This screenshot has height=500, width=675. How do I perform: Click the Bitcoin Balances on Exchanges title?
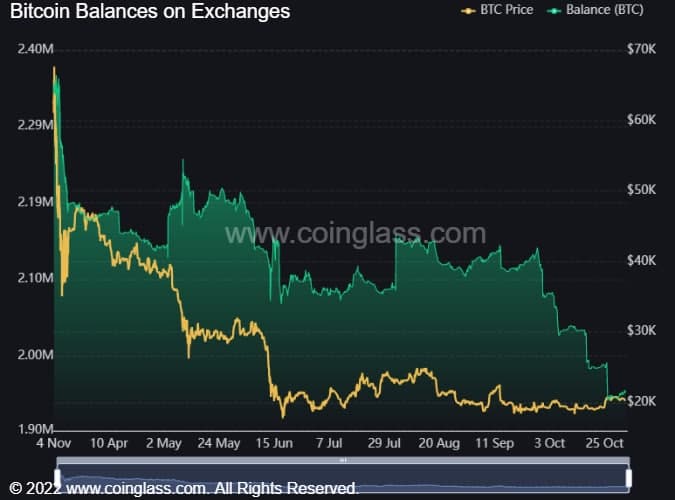pyautogui.click(x=150, y=11)
